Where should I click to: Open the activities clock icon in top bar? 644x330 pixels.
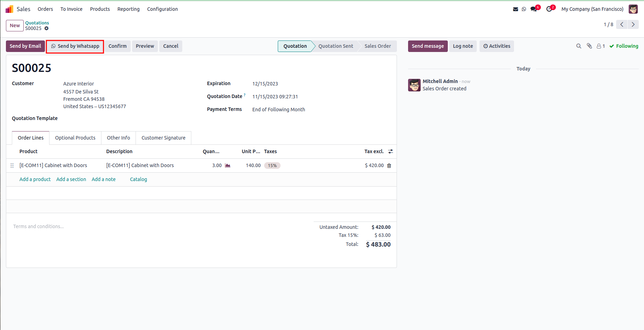click(x=549, y=9)
